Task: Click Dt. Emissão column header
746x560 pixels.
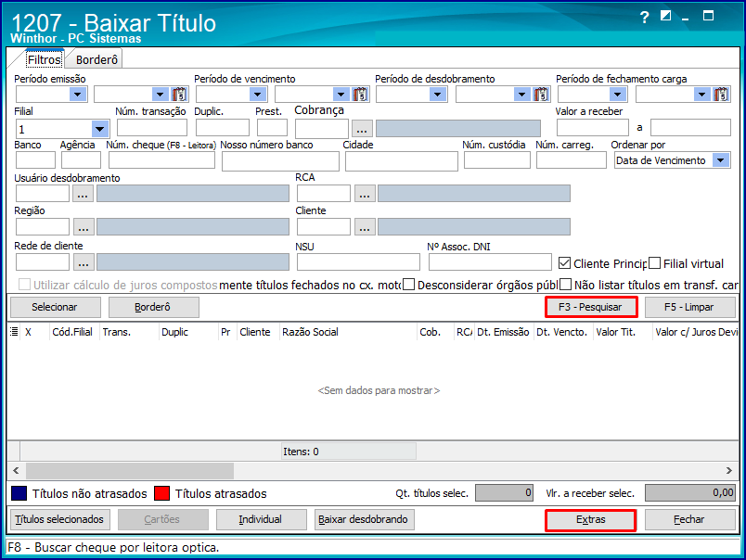Action: (x=503, y=332)
